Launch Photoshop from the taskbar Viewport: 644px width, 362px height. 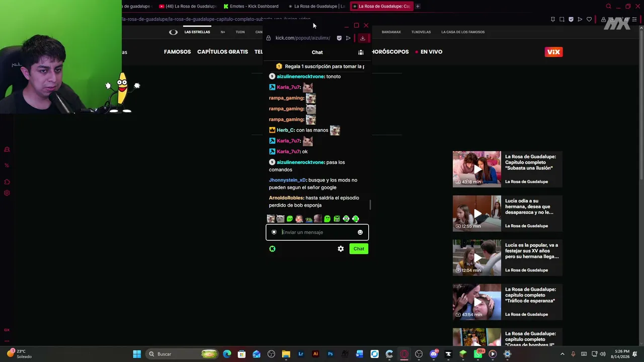pyautogui.click(x=330, y=354)
